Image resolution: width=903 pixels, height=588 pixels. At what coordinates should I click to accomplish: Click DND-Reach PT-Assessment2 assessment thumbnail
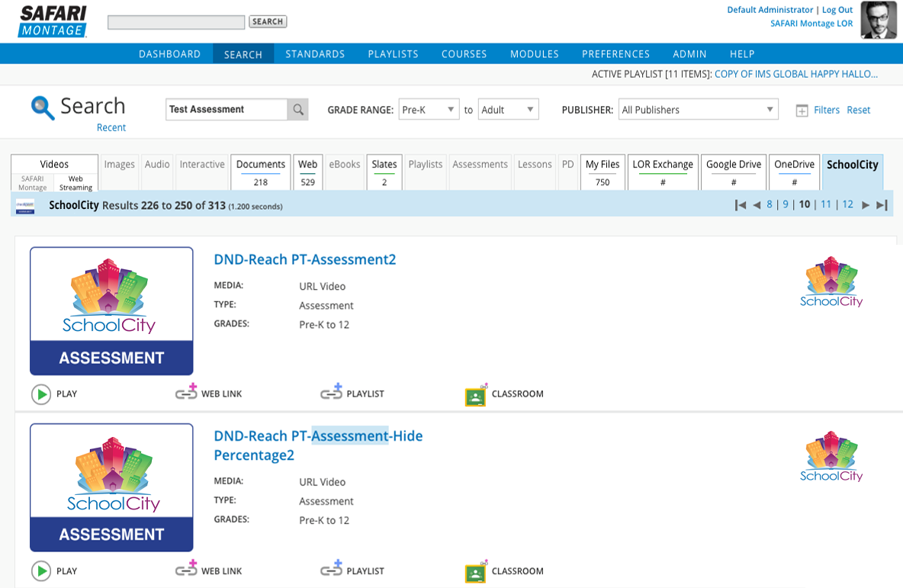111,311
